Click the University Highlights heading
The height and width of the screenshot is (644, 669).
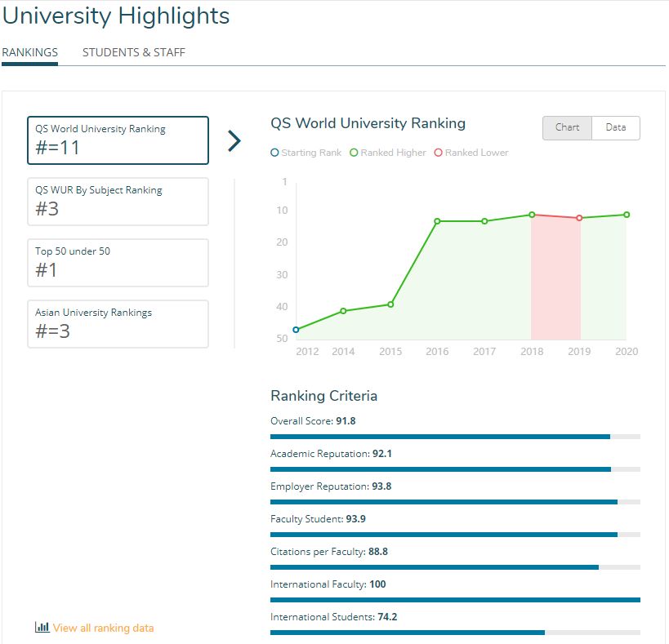116,16
